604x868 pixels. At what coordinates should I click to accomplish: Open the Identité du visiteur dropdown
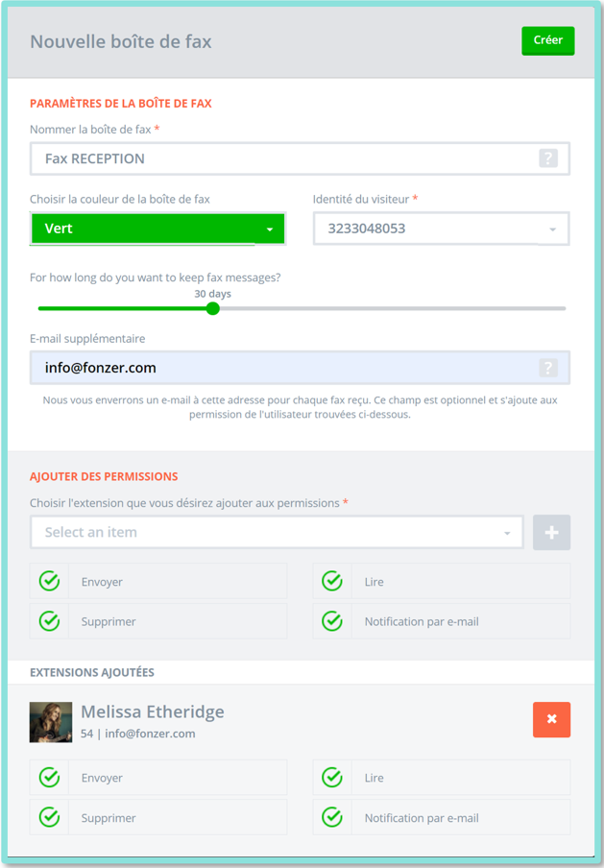click(441, 229)
